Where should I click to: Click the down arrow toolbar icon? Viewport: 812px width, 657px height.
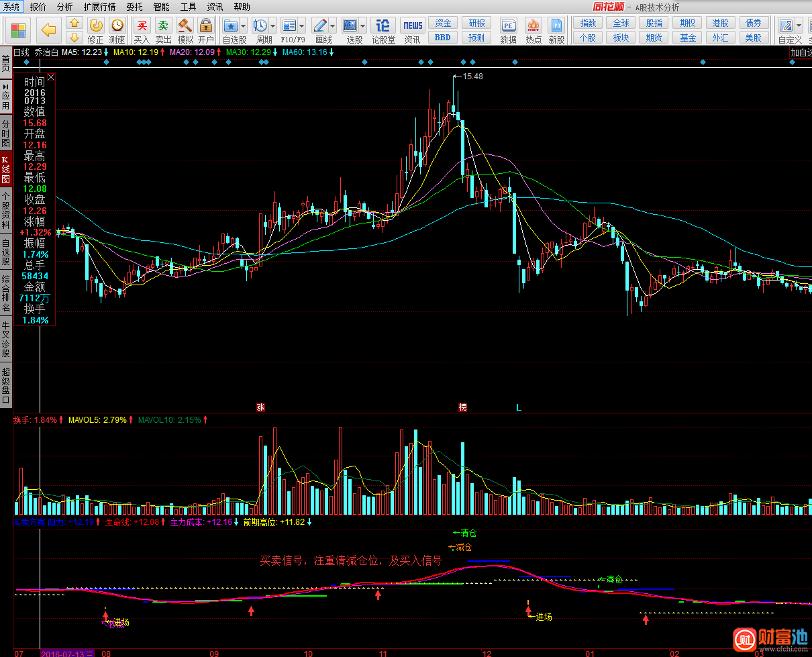[74, 37]
